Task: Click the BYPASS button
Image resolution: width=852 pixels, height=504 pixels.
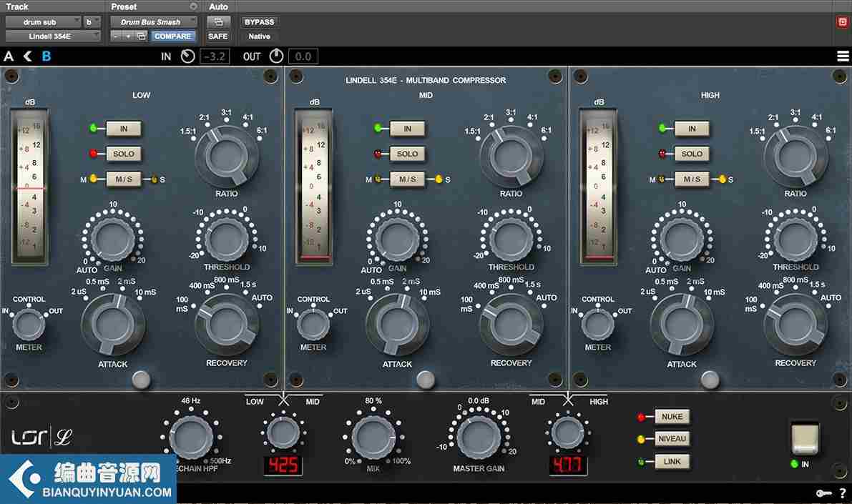Action: (259, 21)
